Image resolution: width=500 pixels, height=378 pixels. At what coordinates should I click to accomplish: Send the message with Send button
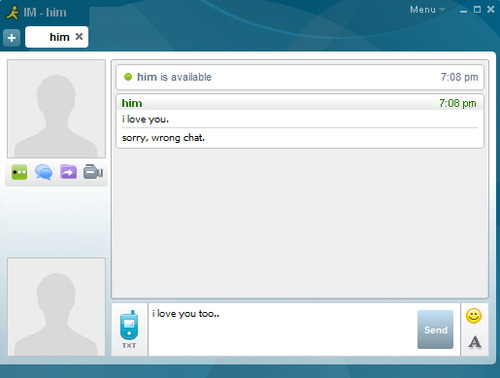tap(435, 330)
